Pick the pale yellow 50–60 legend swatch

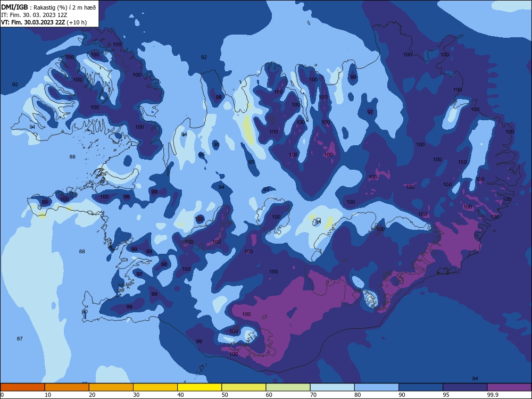[x=244, y=387]
